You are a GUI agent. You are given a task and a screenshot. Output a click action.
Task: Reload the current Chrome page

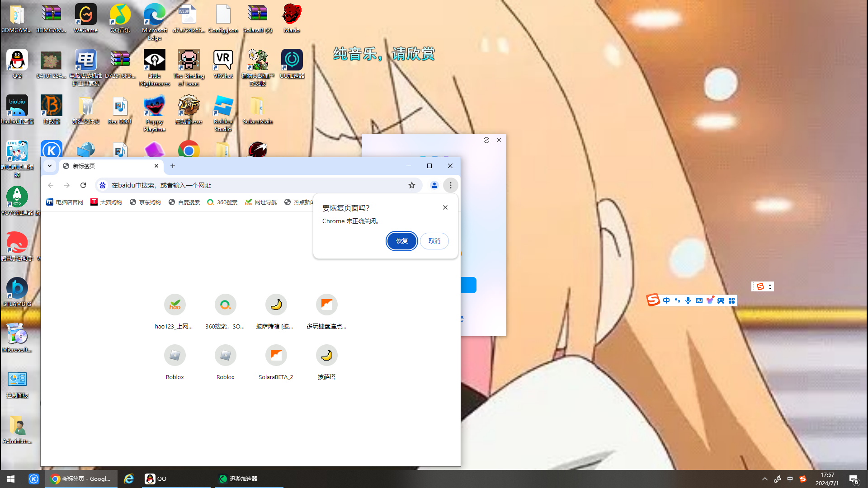click(x=83, y=185)
